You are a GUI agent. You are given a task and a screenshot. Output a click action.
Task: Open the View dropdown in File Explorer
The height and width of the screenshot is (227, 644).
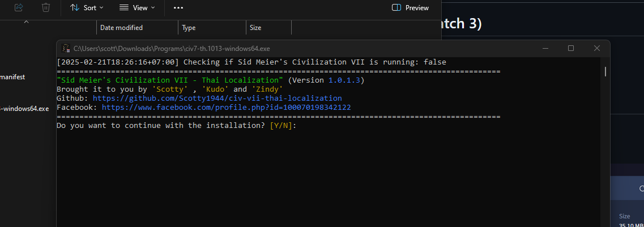pos(137,7)
